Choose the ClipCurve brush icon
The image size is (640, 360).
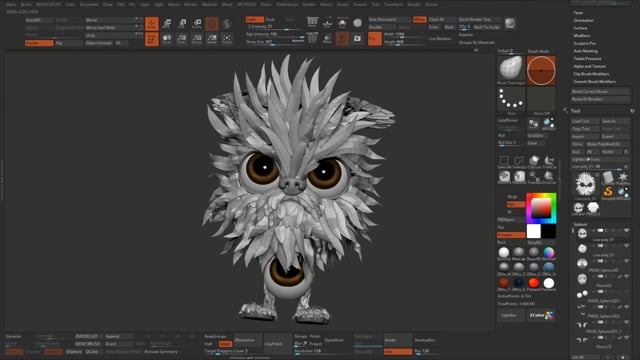tap(534, 161)
